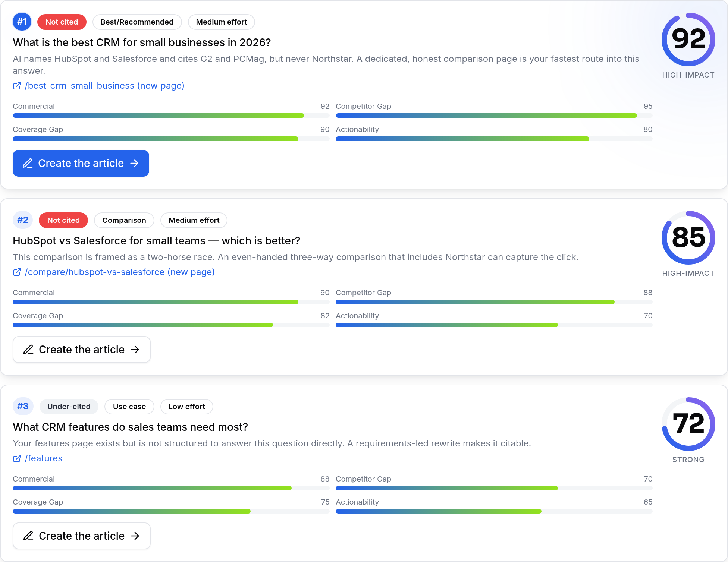The height and width of the screenshot is (562, 728).
Task: Click the Coverage Gap 75 bar in card #3
Action: pos(171,511)
